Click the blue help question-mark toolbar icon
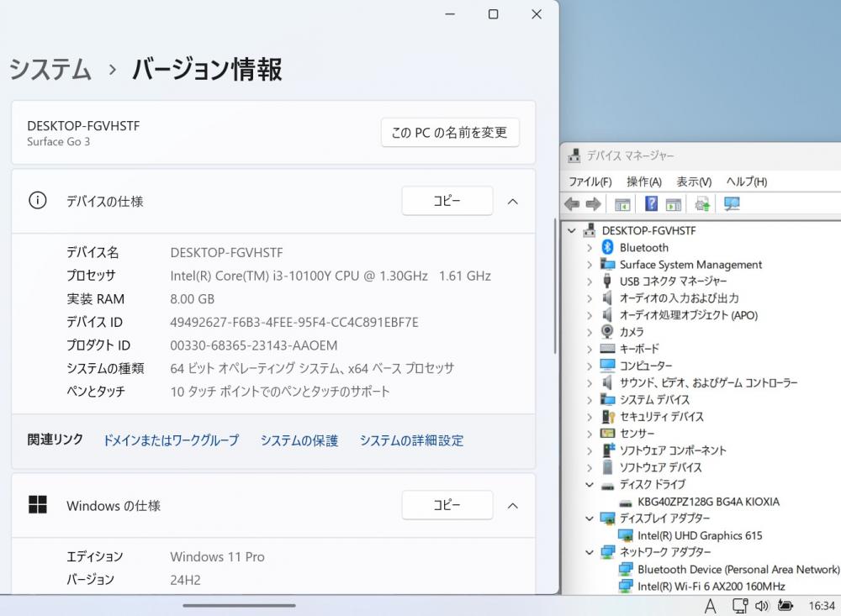 click(x=651, y=203)
